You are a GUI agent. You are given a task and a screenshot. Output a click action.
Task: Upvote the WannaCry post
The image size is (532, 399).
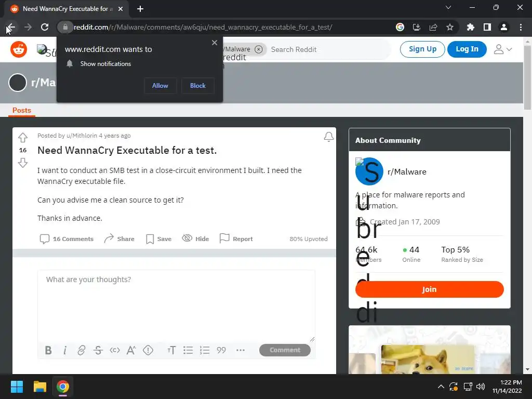point(23,137)
